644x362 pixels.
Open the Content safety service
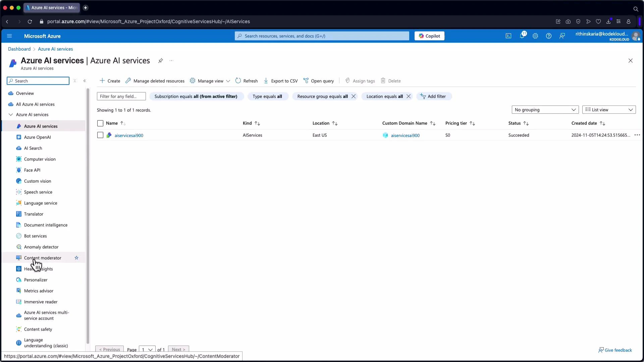click(38, 329)
